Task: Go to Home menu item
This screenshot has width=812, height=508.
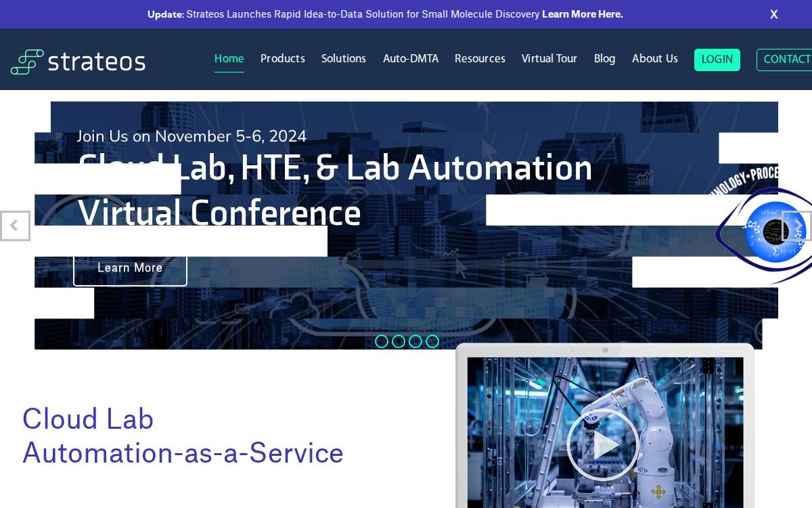Action: click(x=229, y=59)
